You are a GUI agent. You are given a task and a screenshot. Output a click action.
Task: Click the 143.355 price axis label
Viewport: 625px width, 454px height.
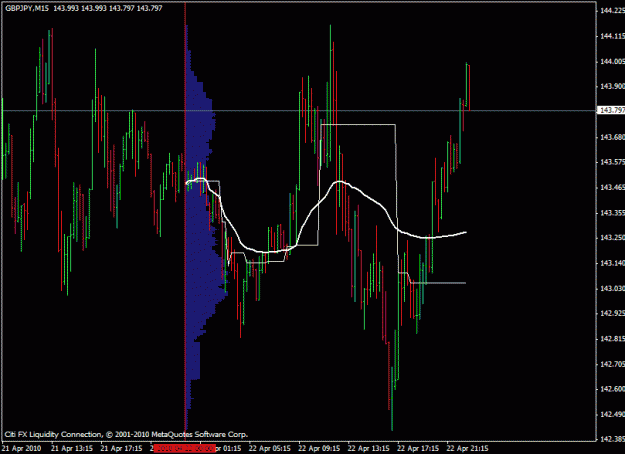tap(612, 213)
